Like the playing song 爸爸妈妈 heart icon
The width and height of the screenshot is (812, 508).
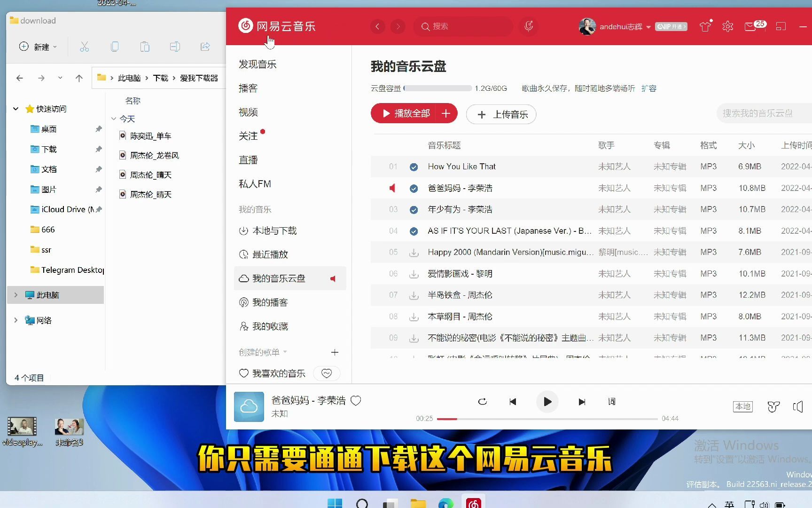click(356, 401)
